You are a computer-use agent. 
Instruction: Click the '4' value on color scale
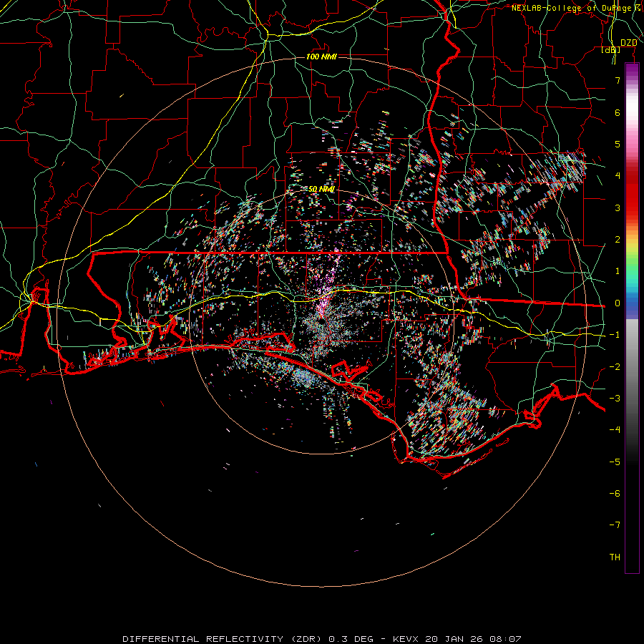coord(618,176)
